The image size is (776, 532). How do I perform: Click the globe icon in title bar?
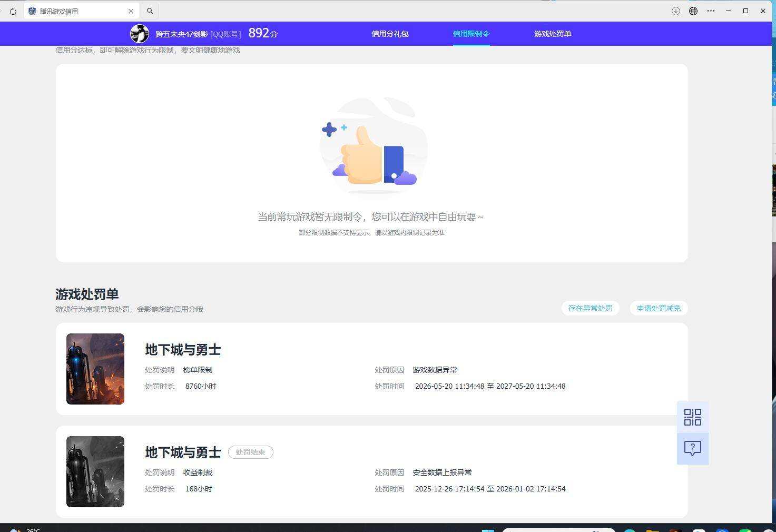(693, 11)
